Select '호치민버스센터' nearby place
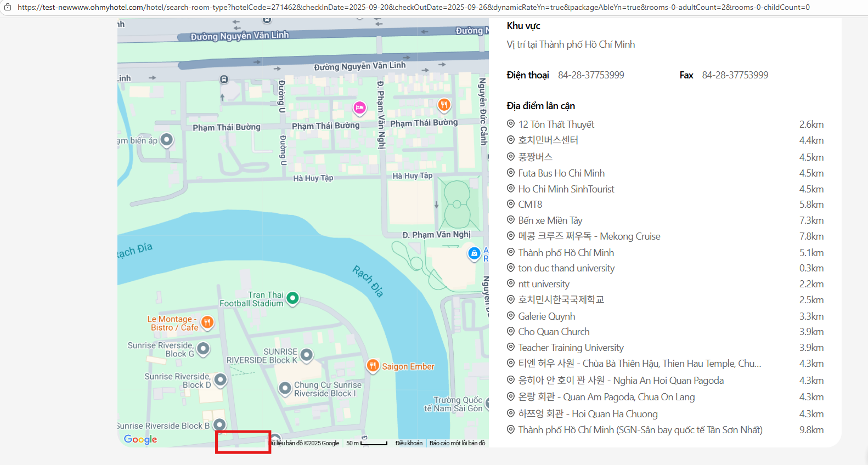This screenshot has width=868, height=465. coord(548,140)
